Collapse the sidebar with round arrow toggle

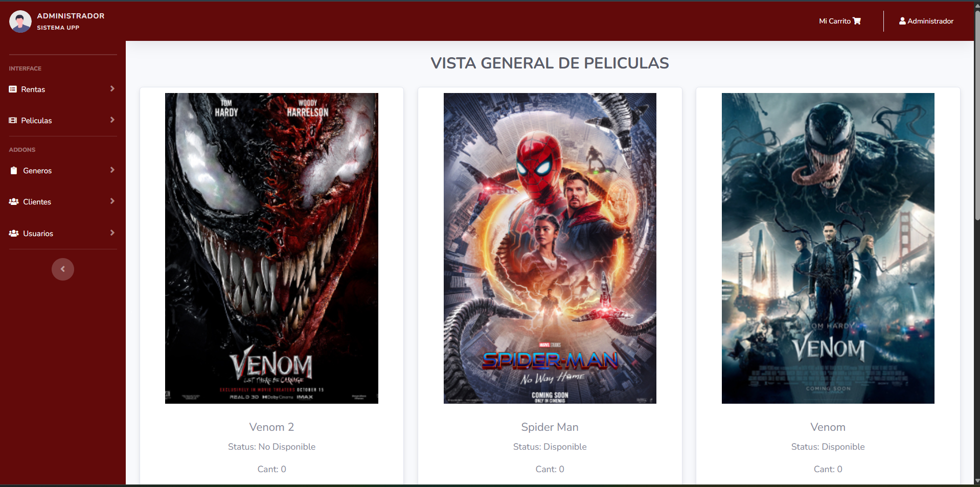click(x=63, y=269)
